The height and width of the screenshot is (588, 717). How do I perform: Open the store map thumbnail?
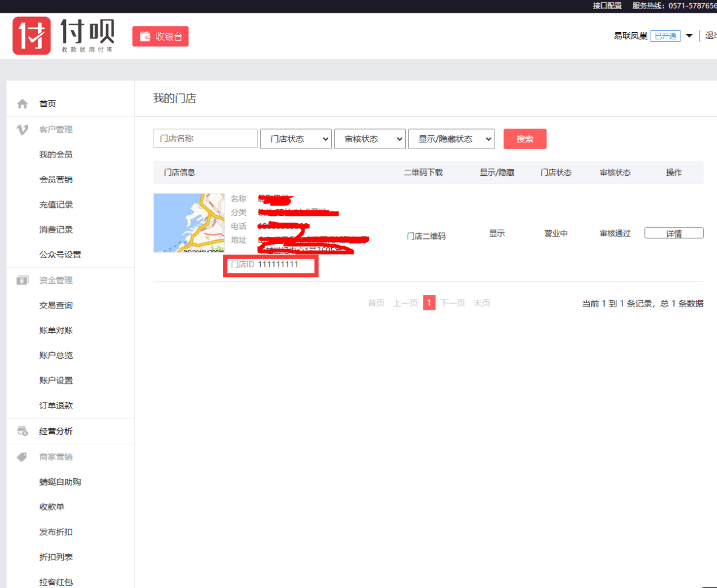(x=189, y=222)
